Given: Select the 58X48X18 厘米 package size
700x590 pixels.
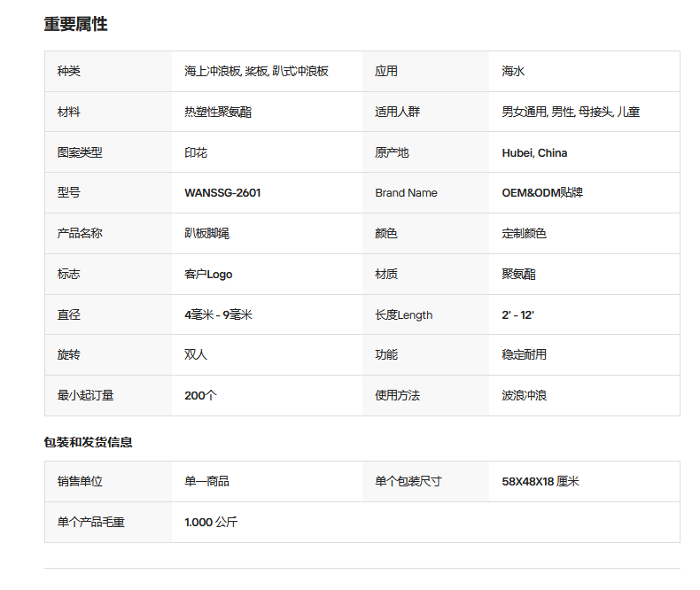Looking at the screenshot, I should (541, 481).
